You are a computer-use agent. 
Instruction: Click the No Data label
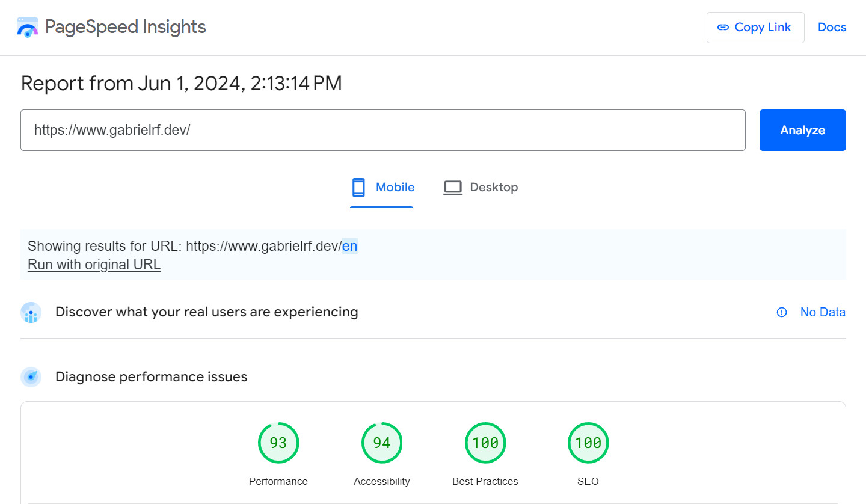[x=823, y=312]
